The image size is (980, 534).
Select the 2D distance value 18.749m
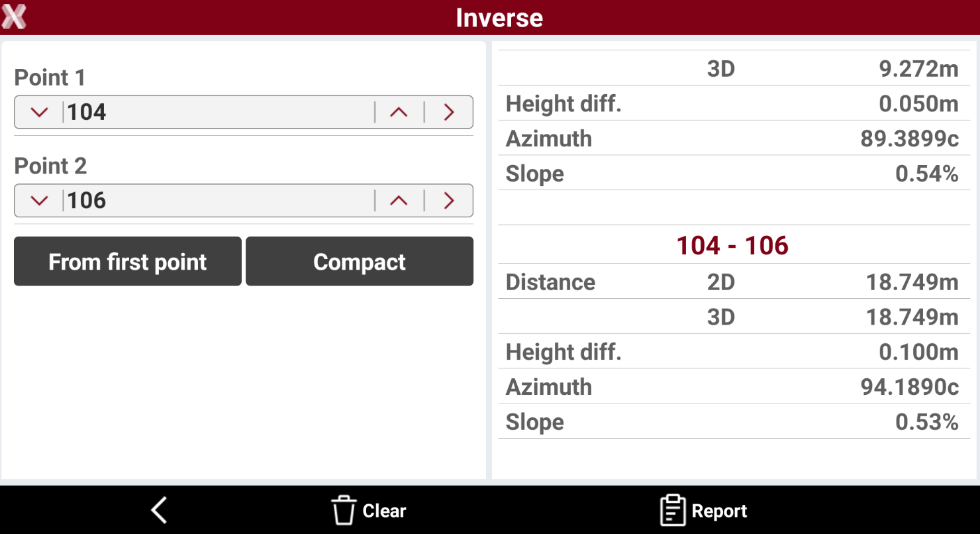(912, 282)
